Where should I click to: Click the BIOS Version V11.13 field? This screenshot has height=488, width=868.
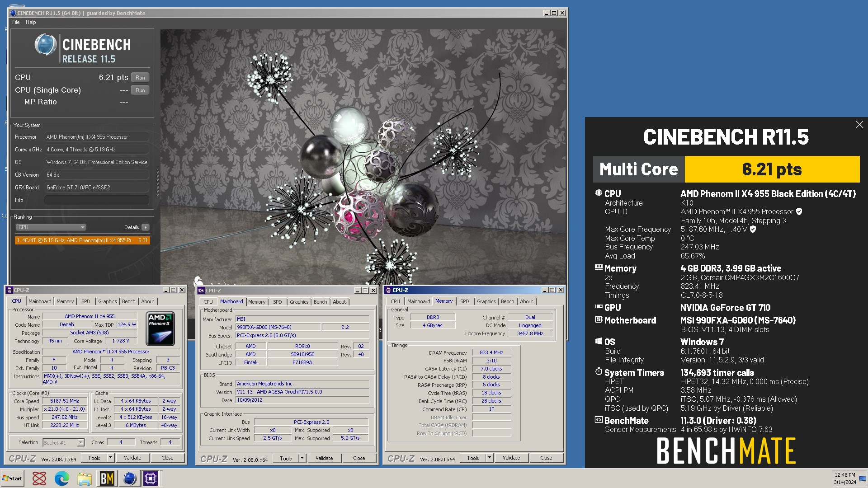click(302, 392)
